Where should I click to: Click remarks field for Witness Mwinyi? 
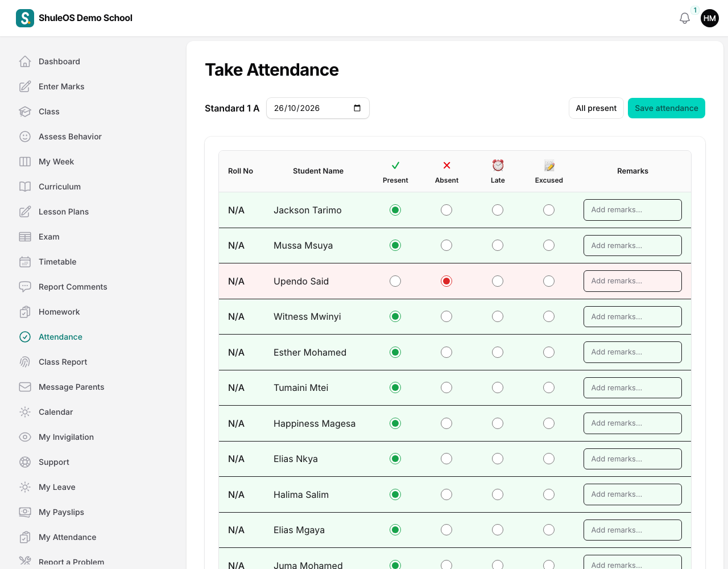point(632,316)
